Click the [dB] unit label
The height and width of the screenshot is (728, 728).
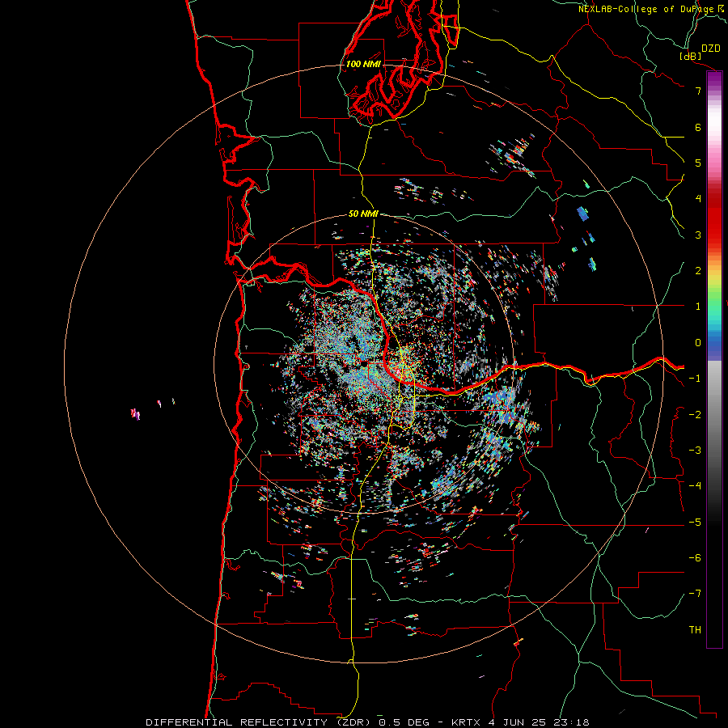pos(691,56)
